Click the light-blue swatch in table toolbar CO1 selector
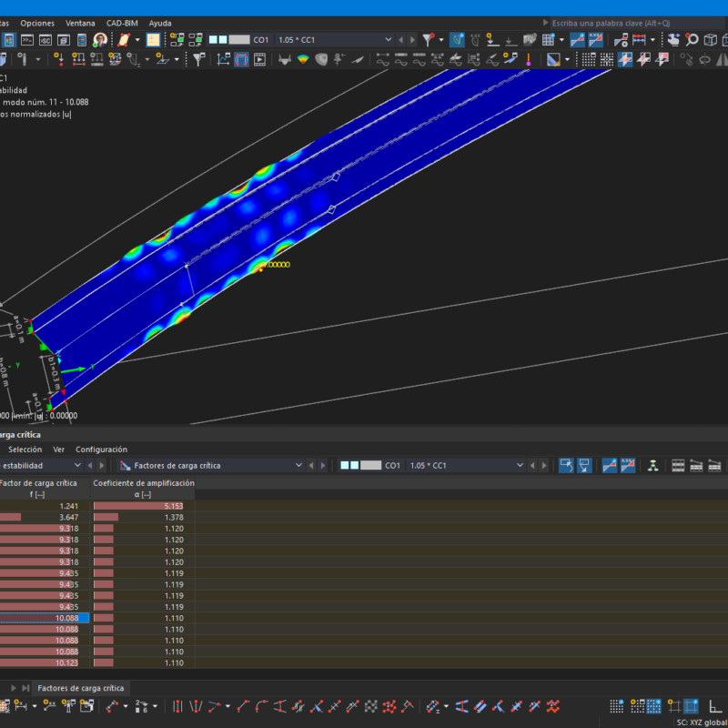728x728 pixels. [x=345, y=465]
